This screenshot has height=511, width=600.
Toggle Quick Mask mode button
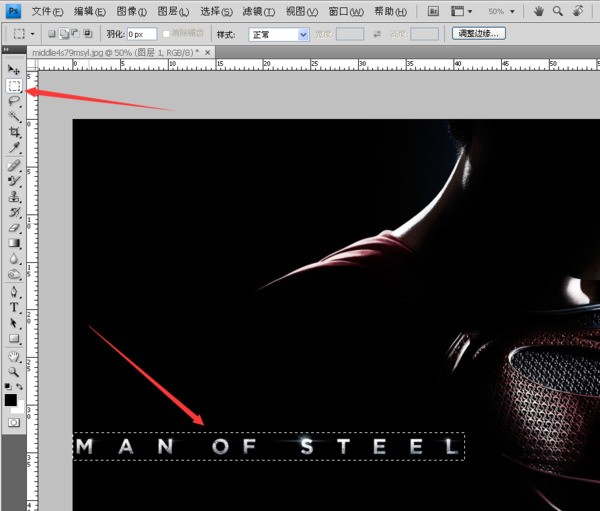pyautogui.click(x=14, y=423)
